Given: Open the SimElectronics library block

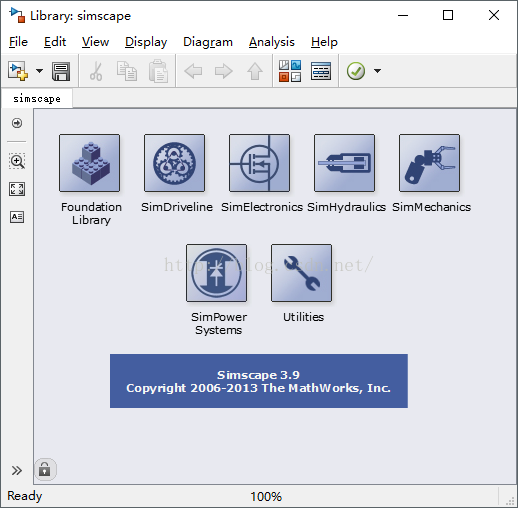Looking at the screenshot, I should tap(259, 163).
